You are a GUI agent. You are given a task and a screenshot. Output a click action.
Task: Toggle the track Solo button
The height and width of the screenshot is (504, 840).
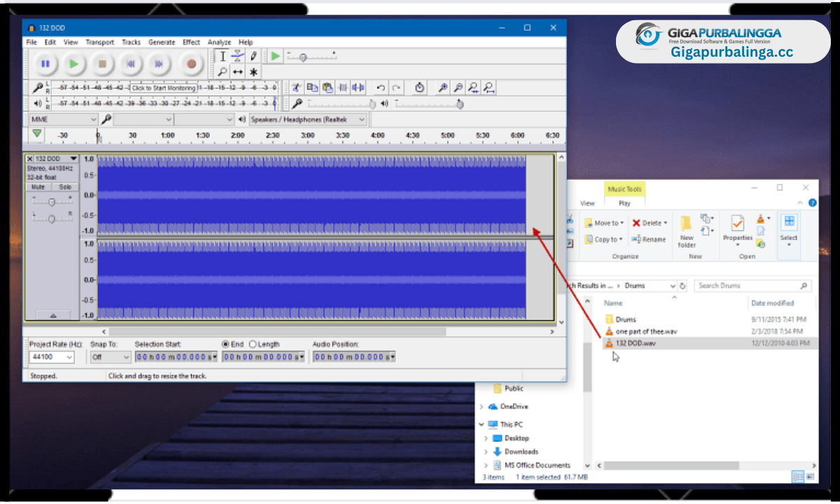point(65,187)
